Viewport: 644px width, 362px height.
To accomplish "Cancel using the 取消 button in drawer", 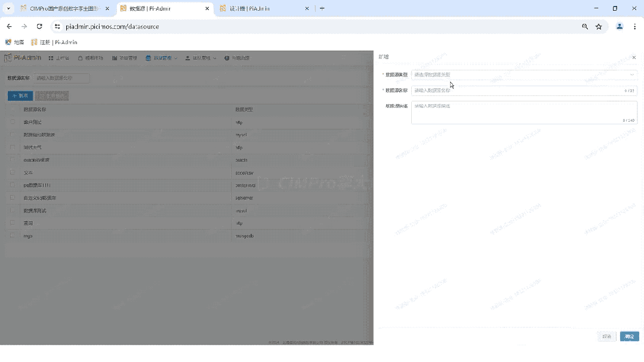I will (x=606, y=336).
